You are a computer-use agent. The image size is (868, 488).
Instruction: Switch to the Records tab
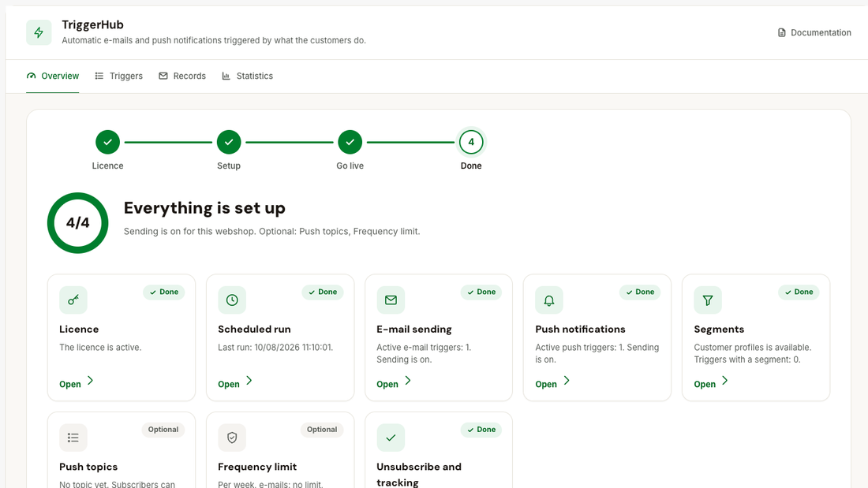tap(181, 76)
